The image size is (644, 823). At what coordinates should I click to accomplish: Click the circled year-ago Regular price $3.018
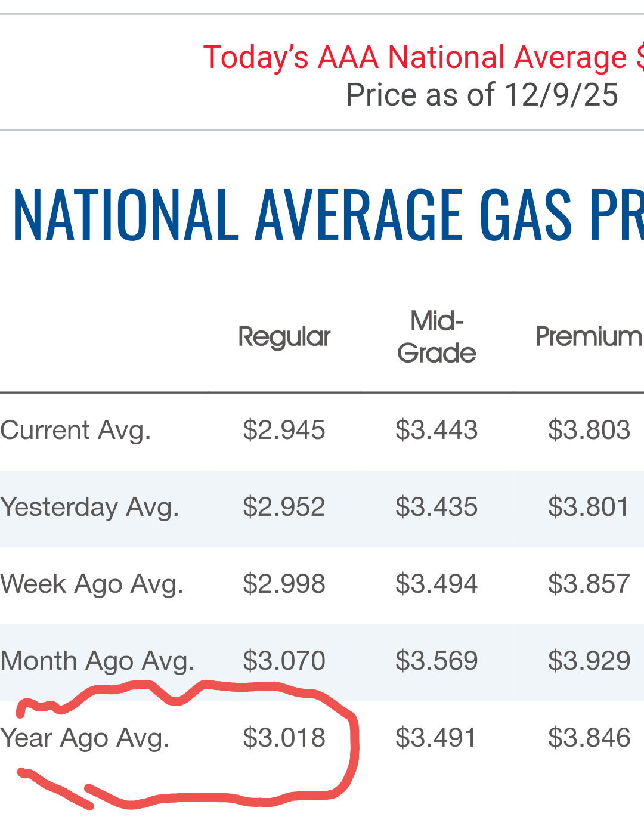pos(284,738)
